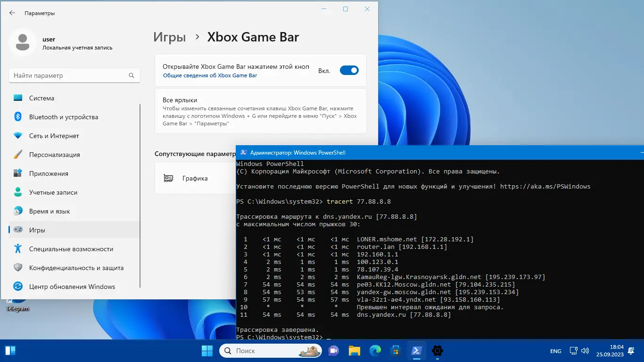This screenshot has height=362, width=644.
Task: Launch File Explorer from taskbar
Action: [354, 351]
